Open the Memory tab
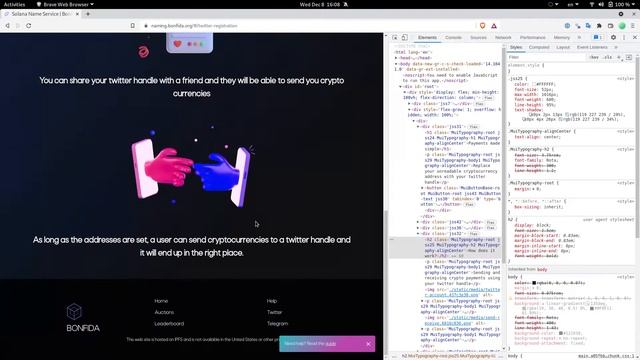 tap(562, 38)
